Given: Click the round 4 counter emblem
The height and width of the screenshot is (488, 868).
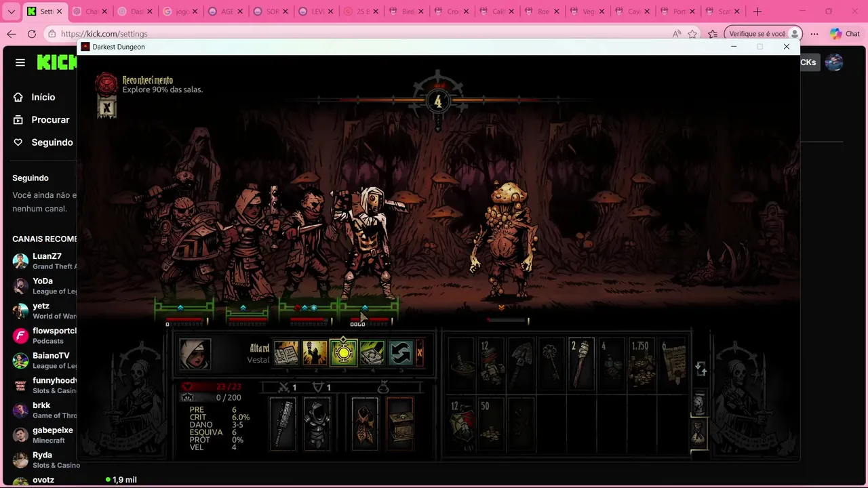Looking at the screenshot, I should [x=437, y=102].
